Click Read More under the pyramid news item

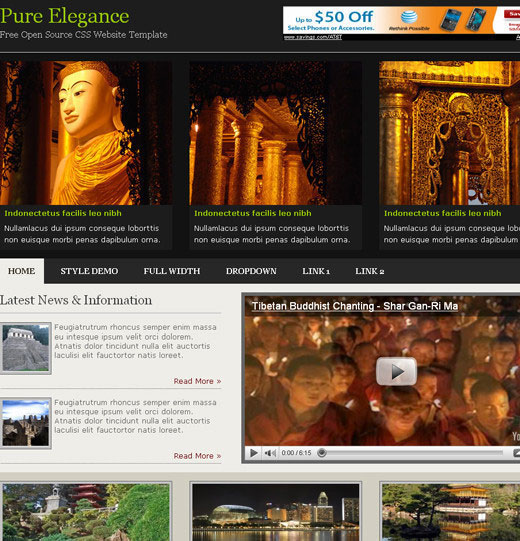point(197,381)
